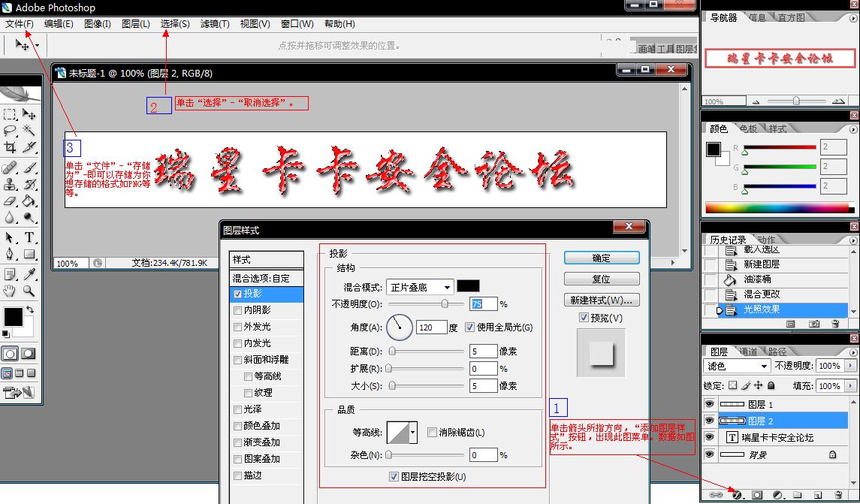Select the Rectangle shape tool
The height and width of the screenshot is (504, 860).
[x=29, y=254]
